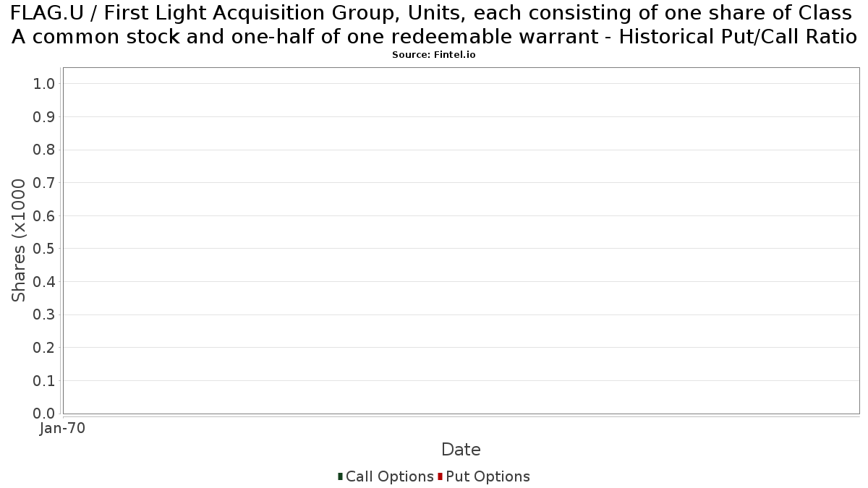Click the 0.7 y-axis tick label

(x=44, y=183)
